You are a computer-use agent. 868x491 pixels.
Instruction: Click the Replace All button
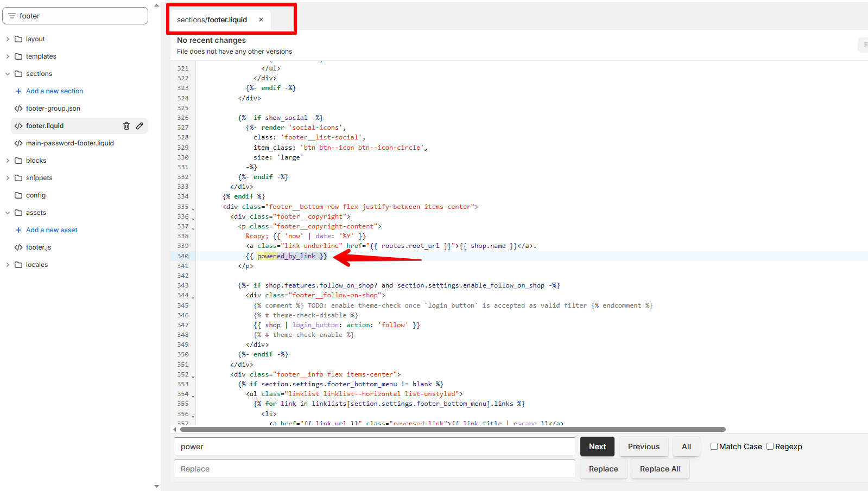coord(660,469)
